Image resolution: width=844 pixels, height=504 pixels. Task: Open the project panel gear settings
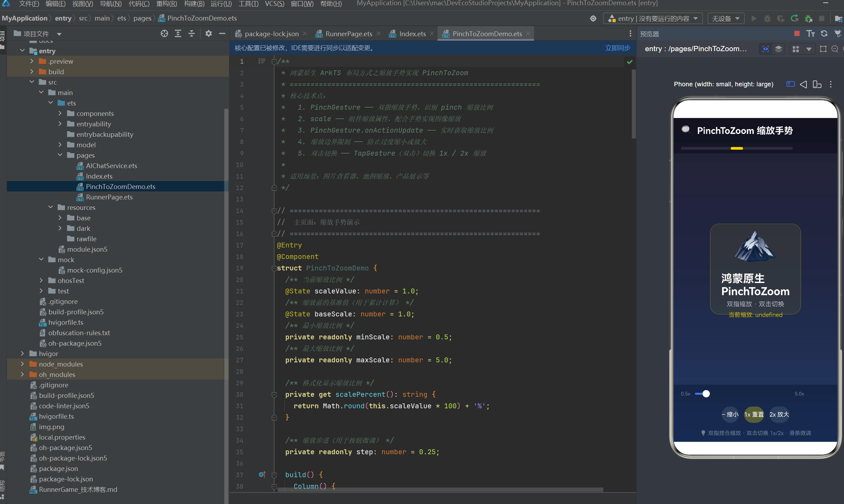coord(208,33)
